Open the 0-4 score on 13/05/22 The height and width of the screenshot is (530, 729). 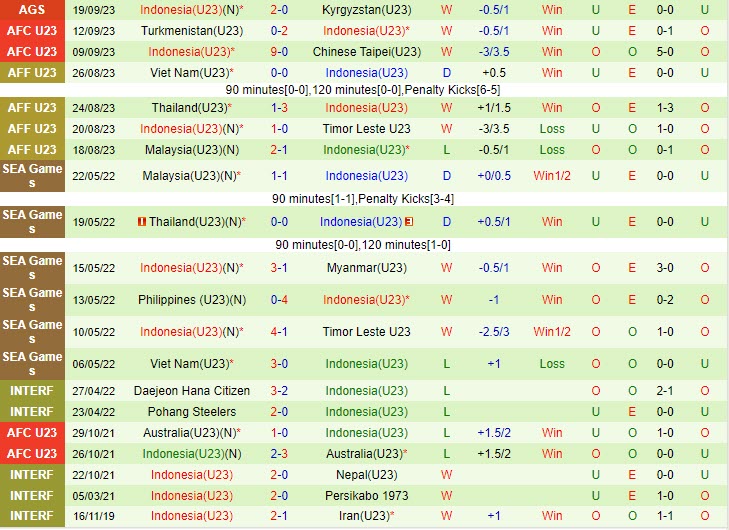279,300
